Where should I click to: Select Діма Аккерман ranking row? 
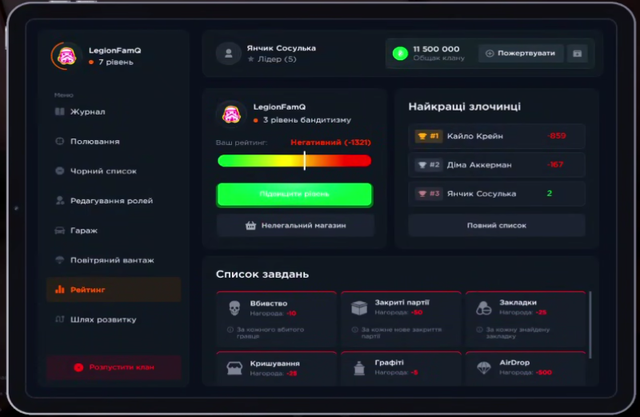pos(497,165)
